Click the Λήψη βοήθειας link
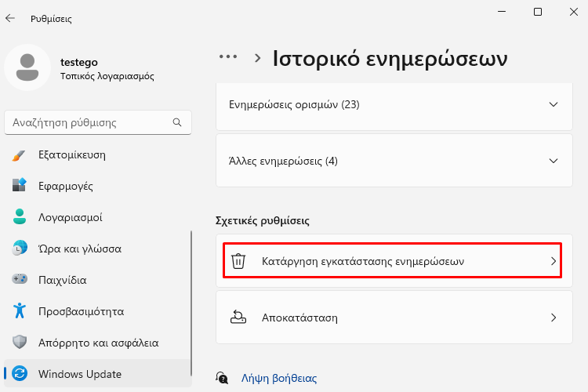This screenshot has height=392, width=588. pos(279,378)
